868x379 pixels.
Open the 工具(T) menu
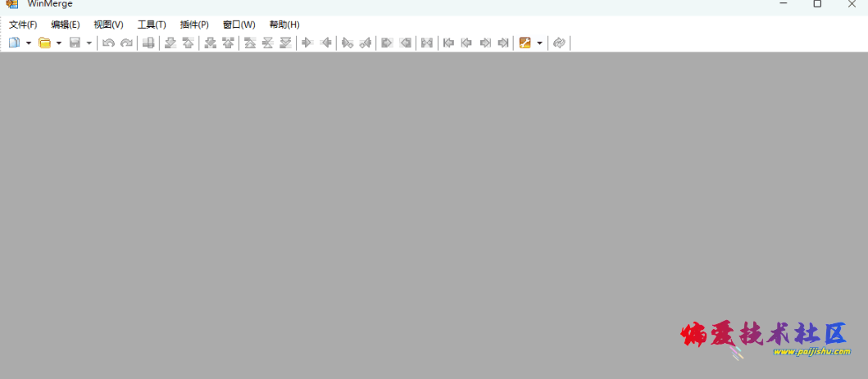(152, 25)
